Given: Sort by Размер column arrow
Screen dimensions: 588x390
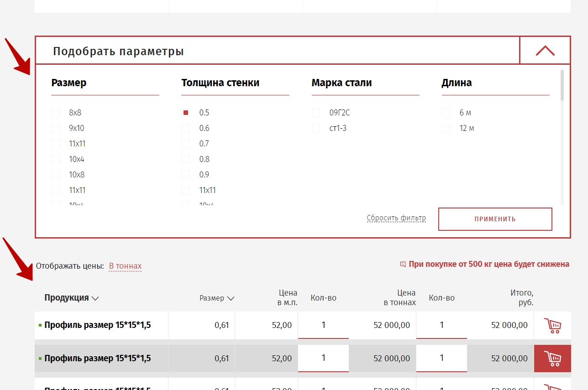Looking at the screenshot, I should pyautogui.click(x=231, y=298).
